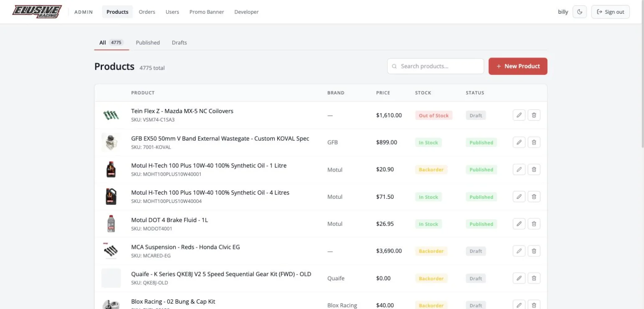Open the Promo Banner page

point(207,12)
